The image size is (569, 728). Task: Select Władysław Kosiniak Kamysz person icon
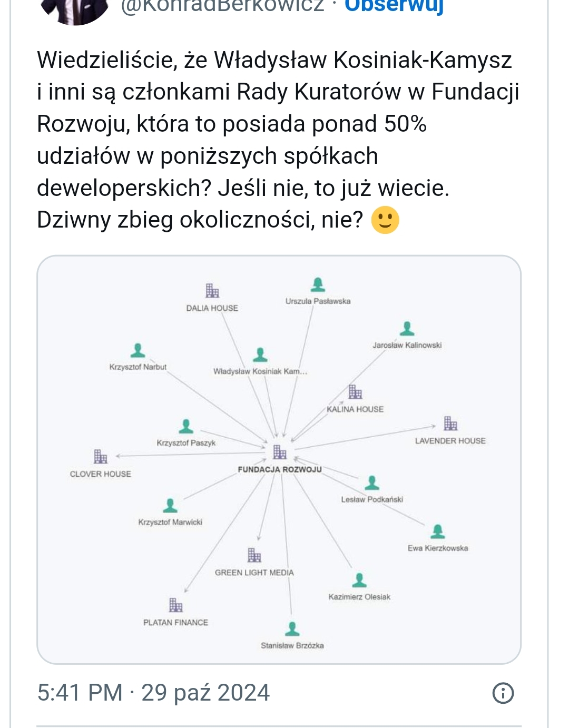click(260, 355)
